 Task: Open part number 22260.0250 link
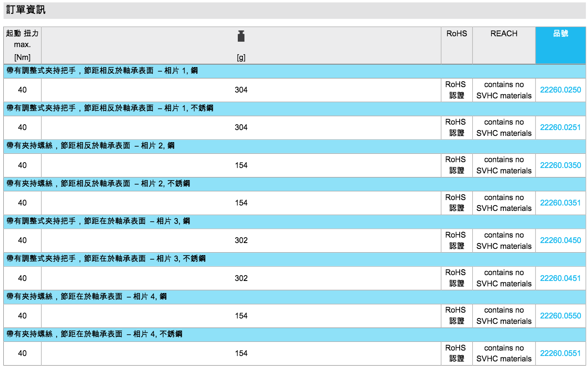point(560,90)
